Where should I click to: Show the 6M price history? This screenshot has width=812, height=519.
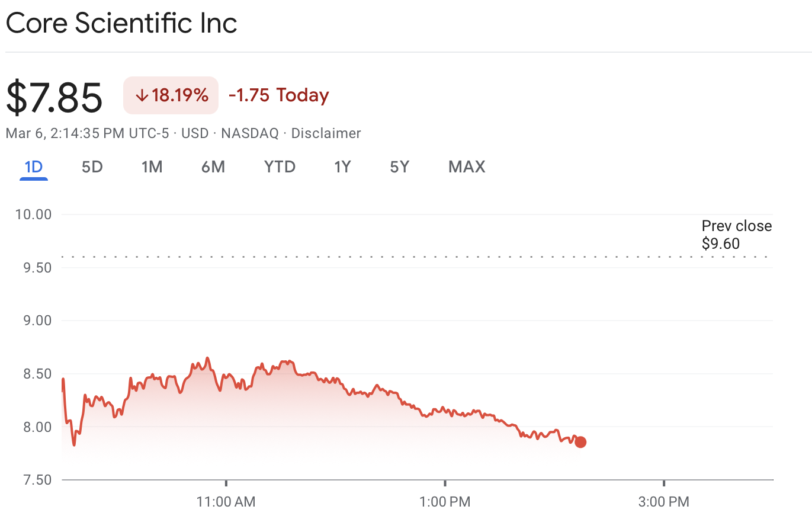point(213,167)
